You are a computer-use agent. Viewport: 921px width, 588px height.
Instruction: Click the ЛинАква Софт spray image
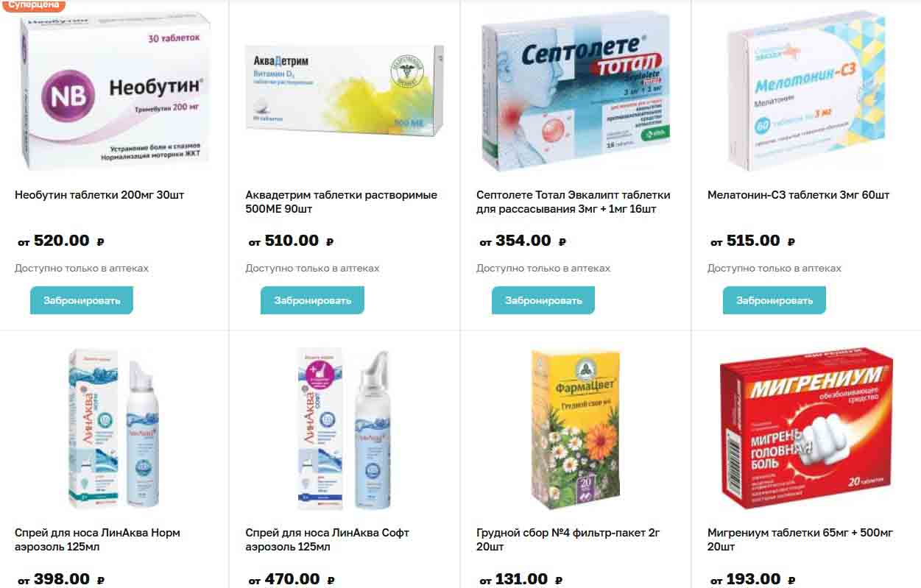345,428
